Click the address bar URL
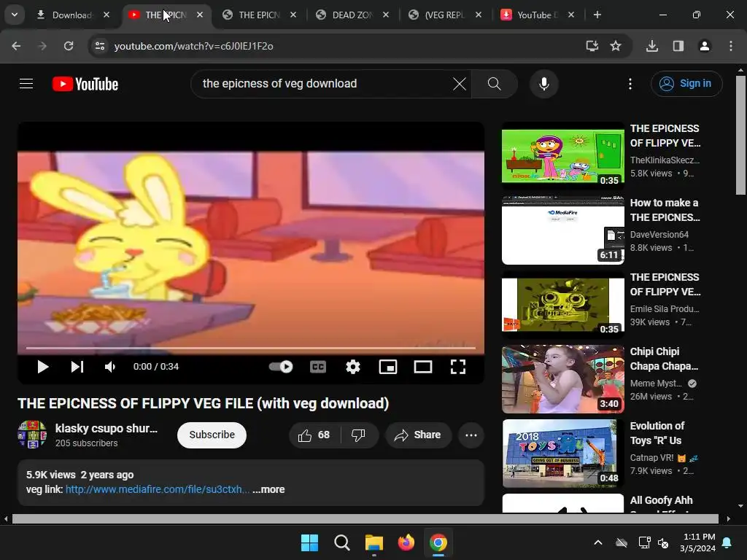747x560 pixels. coord(194,46)
